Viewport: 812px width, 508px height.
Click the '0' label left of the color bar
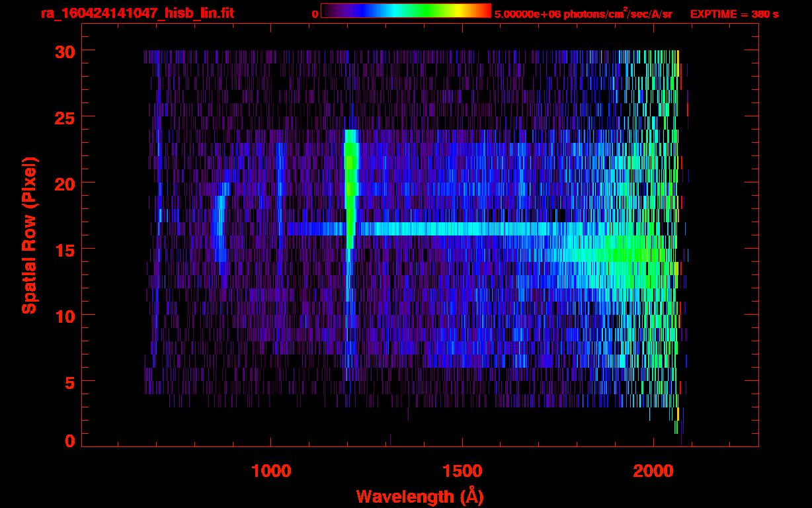click(x=315, y=14)
